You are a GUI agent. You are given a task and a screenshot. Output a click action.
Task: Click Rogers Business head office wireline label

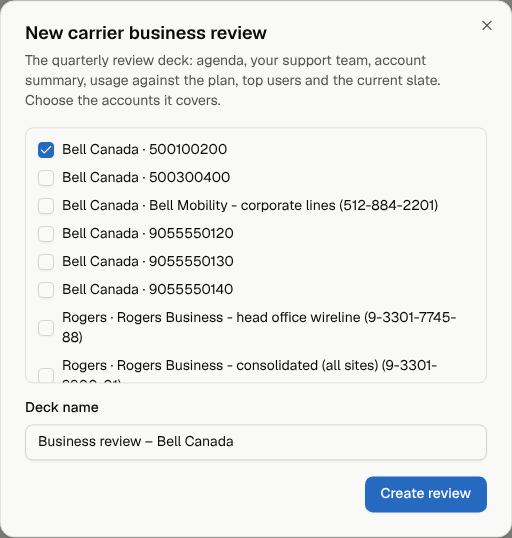[x=259, y=327]
